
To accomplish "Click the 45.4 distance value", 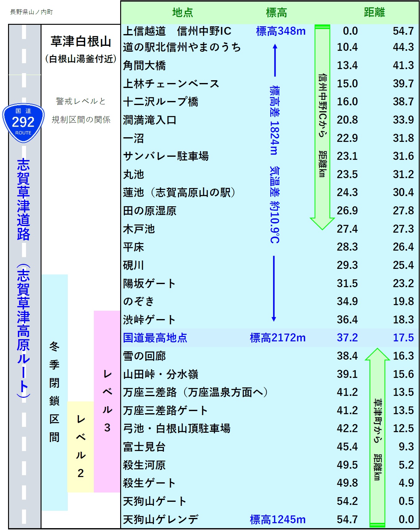I will (347, 447).
